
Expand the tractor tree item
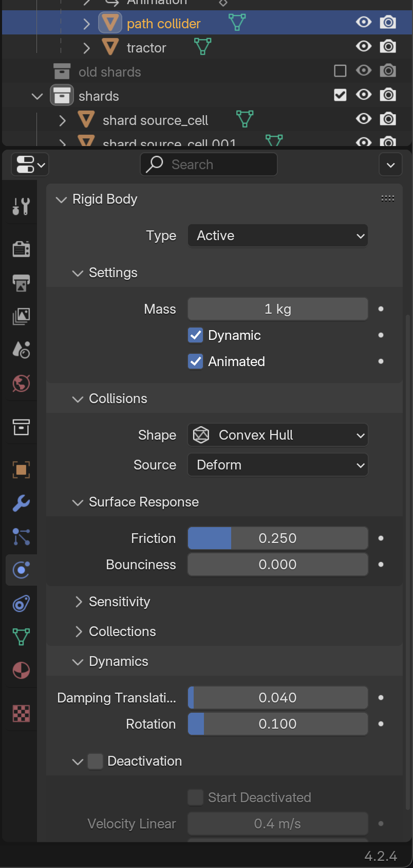pos(86,48)
